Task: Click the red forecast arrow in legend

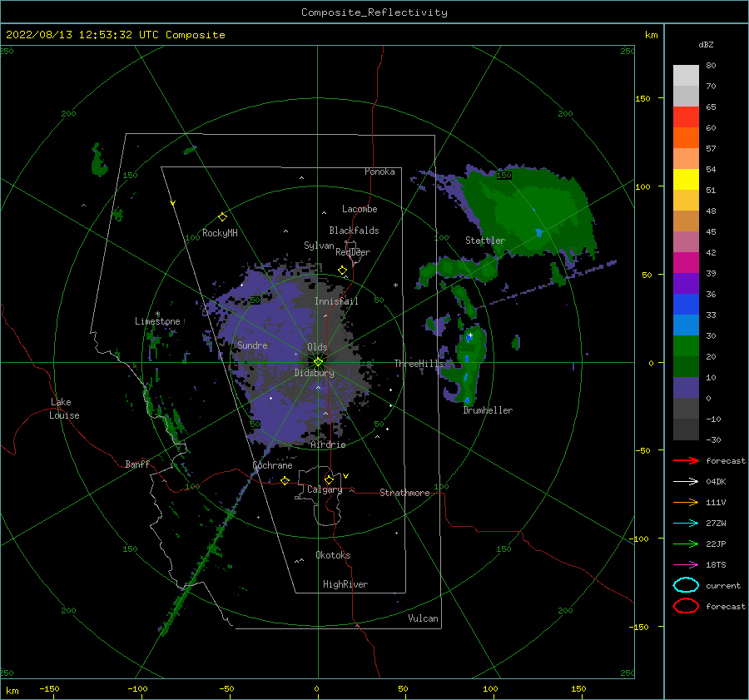Action: (x=686, y=460)
